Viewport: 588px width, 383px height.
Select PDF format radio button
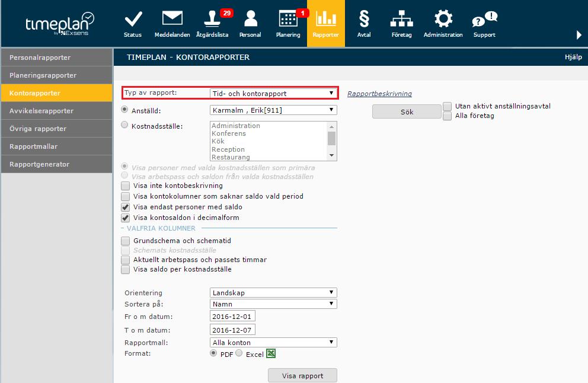213,353
